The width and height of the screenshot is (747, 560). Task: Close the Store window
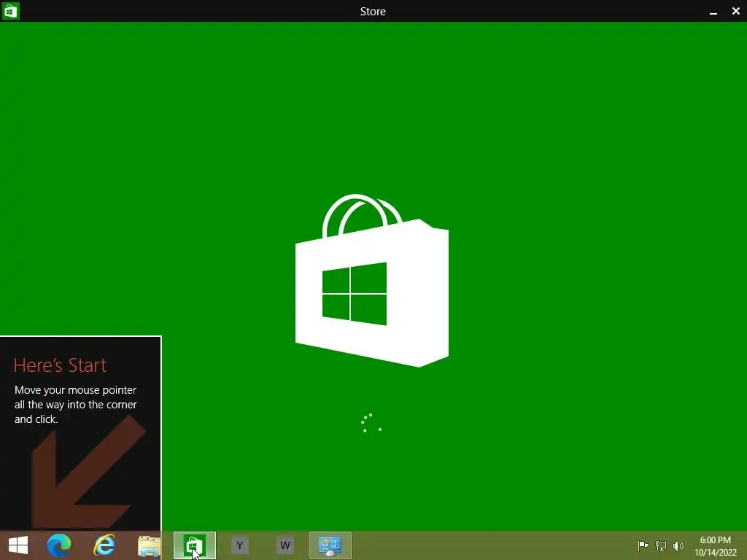point(736,11)
